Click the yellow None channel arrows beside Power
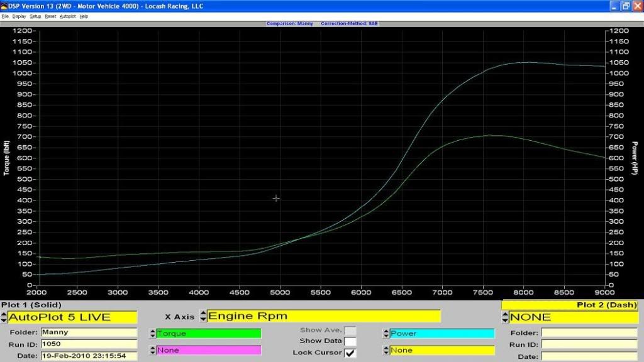 [x=386, y=350]
